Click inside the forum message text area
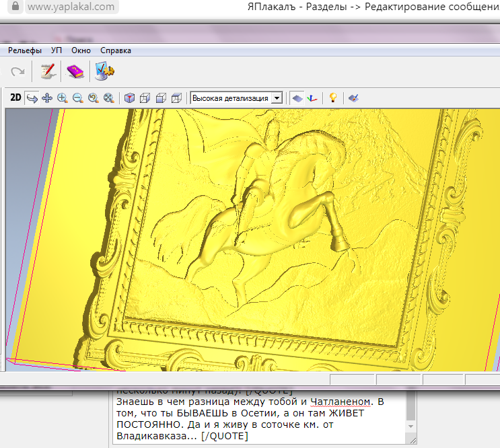Viewport: 500px width, 448px height. click(x=259, y=417)
